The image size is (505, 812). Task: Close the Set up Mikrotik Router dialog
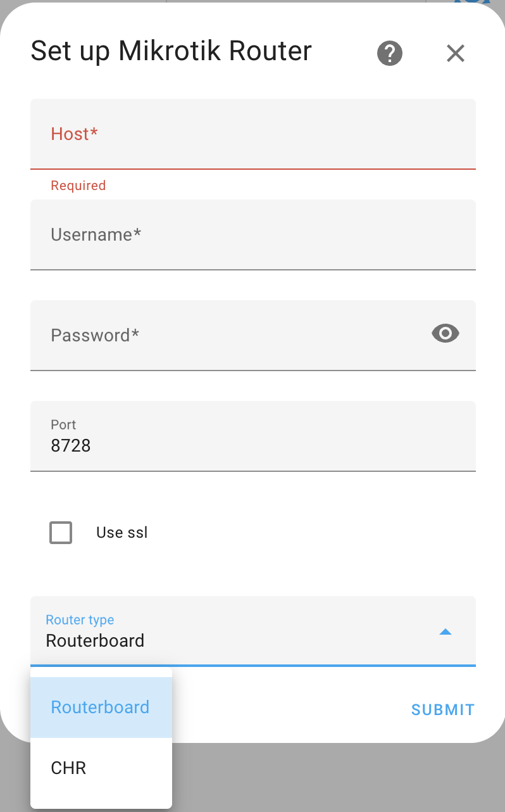tap(455, 53)
